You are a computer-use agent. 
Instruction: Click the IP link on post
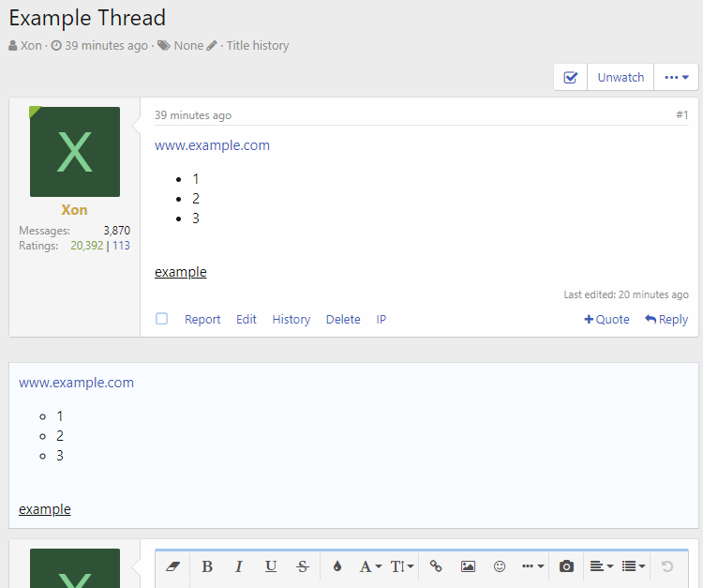(381, 320)
